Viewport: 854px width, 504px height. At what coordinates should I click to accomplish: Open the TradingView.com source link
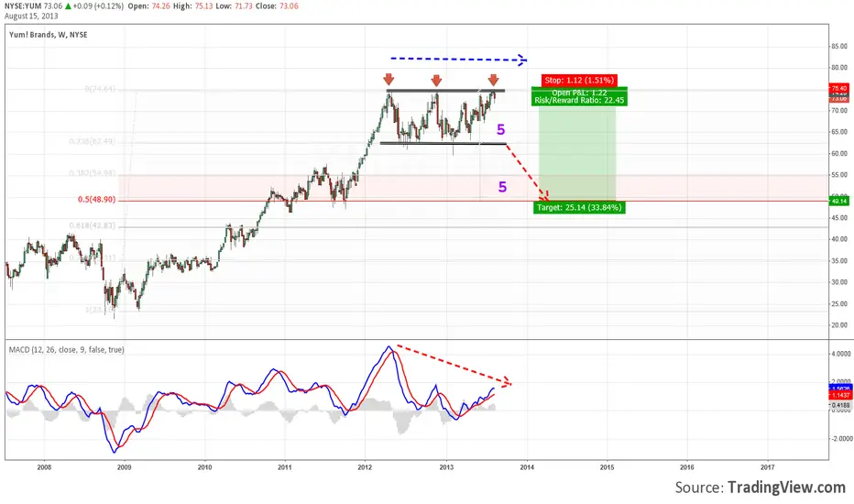(x=786, y=488)
